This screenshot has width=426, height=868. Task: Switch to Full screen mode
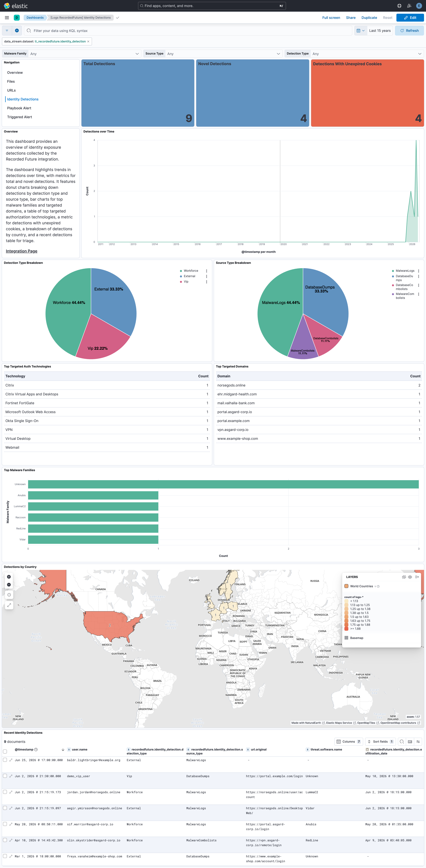tap(331, 18)
